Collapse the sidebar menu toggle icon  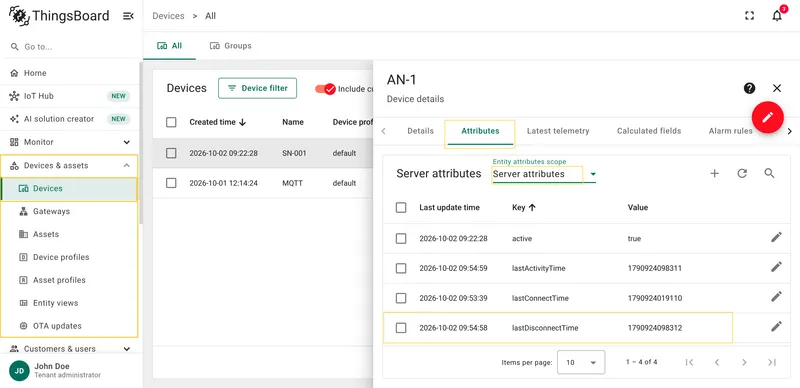click(x=128, y=16)
